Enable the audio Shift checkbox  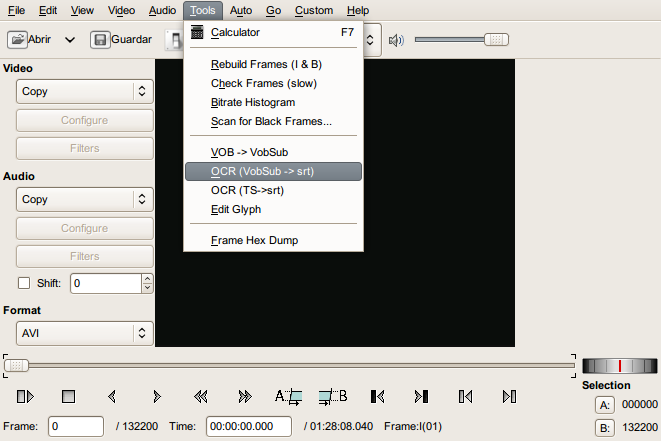(x=25, y=283)
